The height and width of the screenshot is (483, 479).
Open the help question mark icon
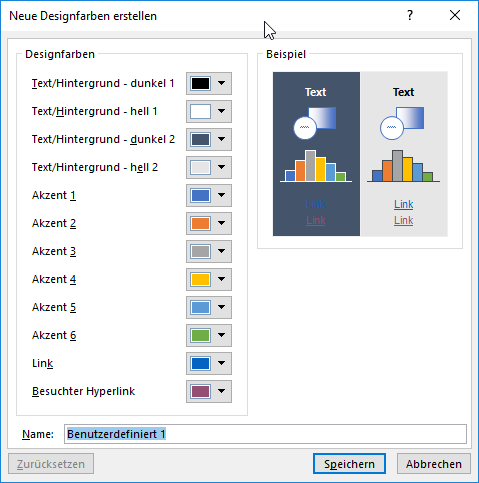[x=410, y=15]
